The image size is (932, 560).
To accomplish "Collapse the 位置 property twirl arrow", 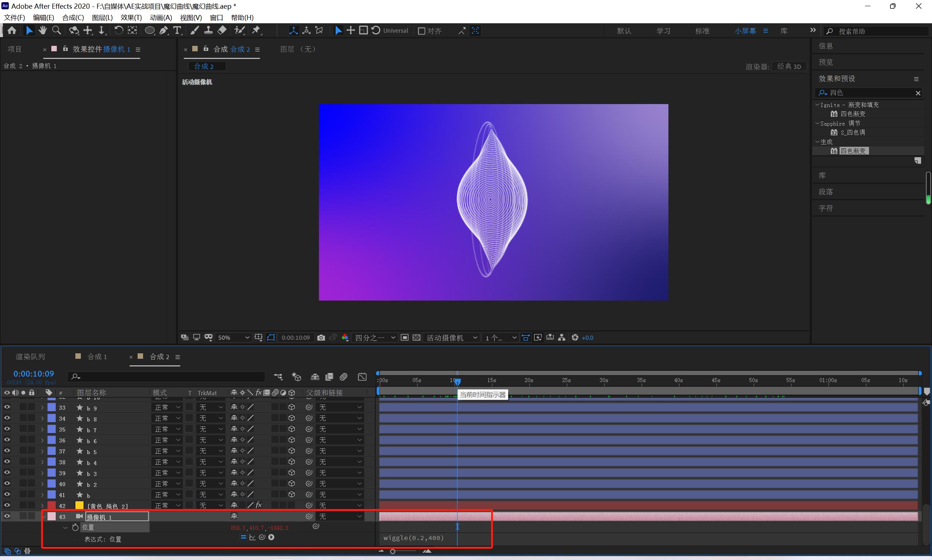I will (65, 528).
